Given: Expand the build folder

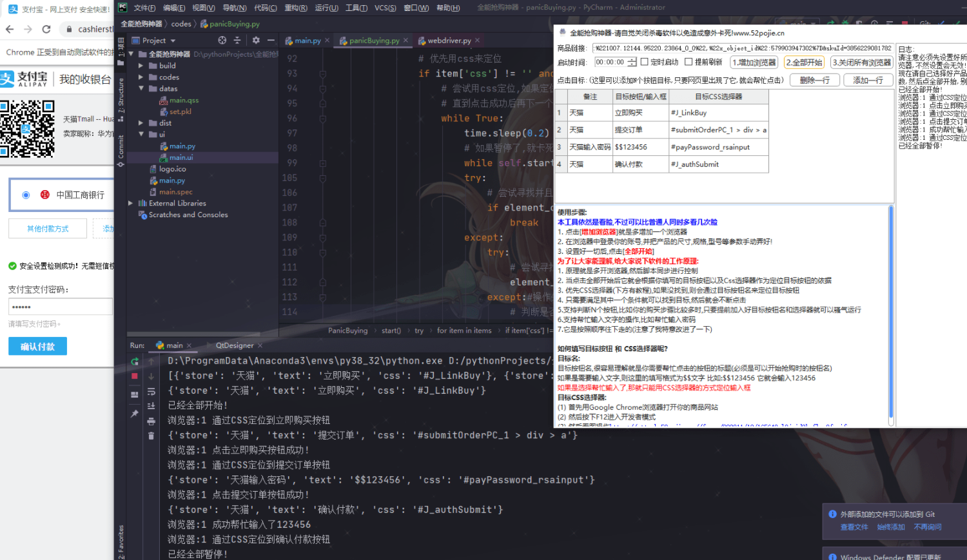Looking at the screenshot, I should (141, 66).
